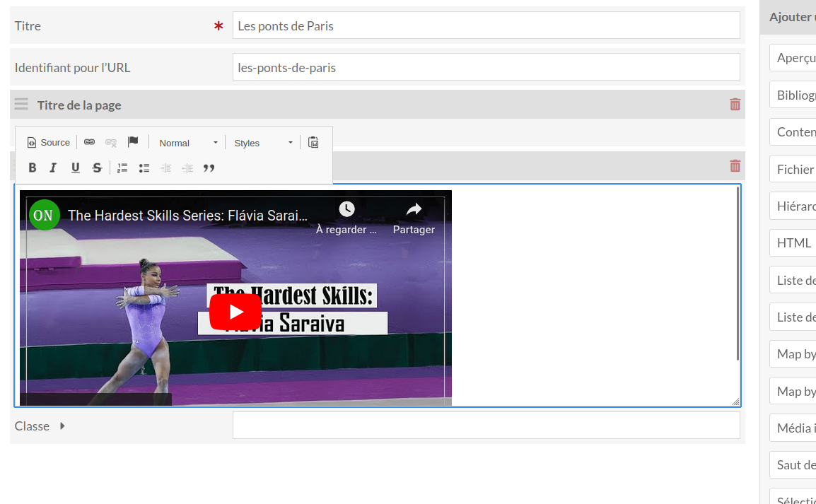Image resolution: width=816 pixels, height=504 pixels.
Task: Click the Titre input field
Action: [x=486, y=25]
